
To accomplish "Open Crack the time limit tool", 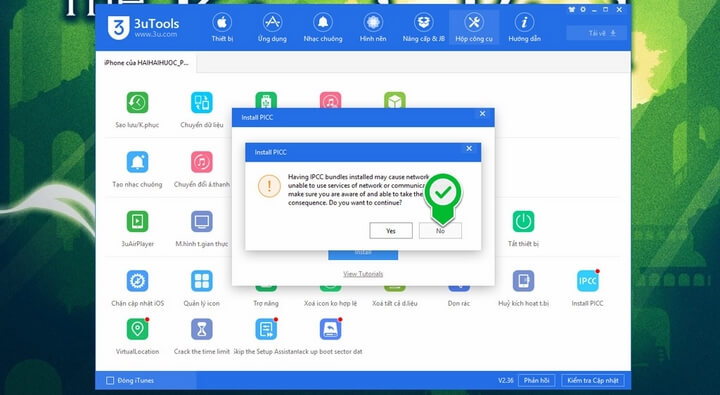I will point(202,337).
